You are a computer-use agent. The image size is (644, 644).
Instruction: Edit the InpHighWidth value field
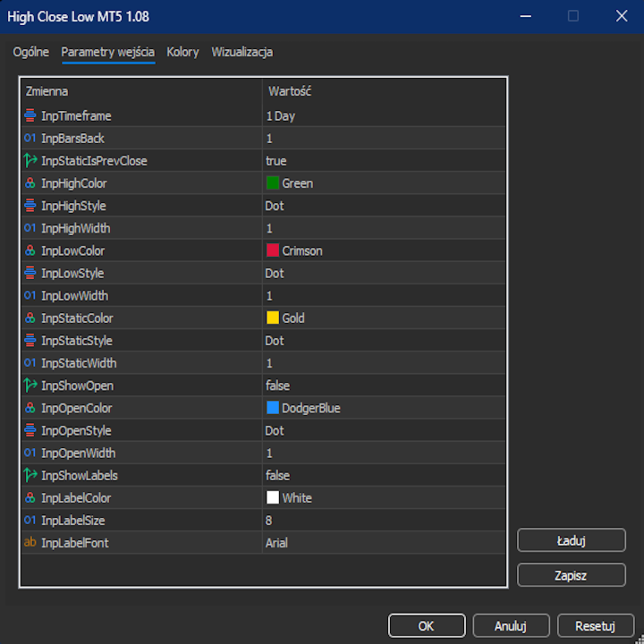point(384,228)
